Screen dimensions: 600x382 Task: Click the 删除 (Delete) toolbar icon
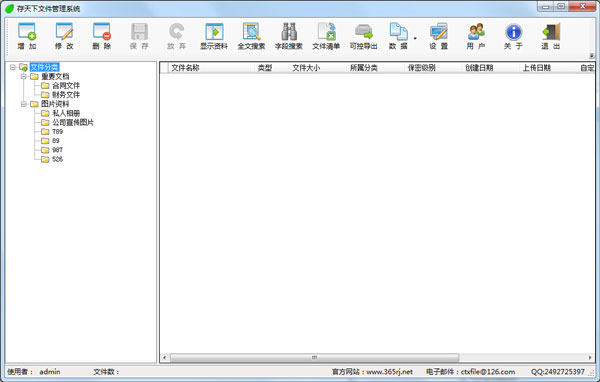click(101, 32)
